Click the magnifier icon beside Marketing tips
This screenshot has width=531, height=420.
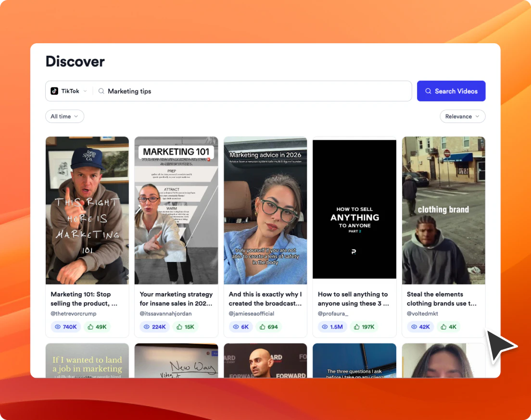coord(101,91)
